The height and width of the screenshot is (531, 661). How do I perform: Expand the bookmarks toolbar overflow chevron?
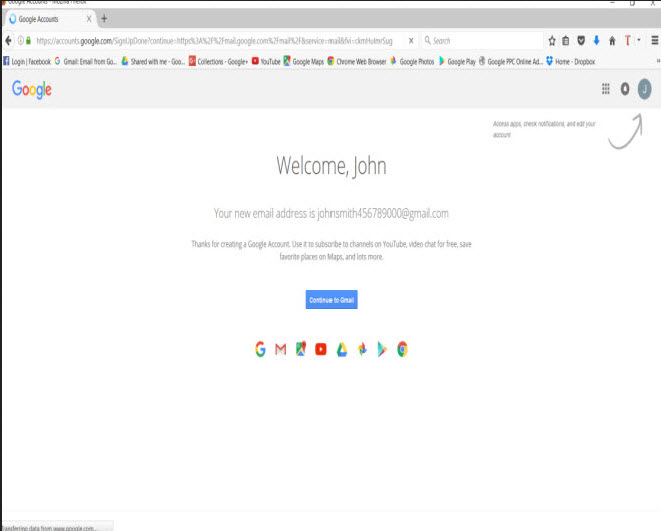[656, 60]
